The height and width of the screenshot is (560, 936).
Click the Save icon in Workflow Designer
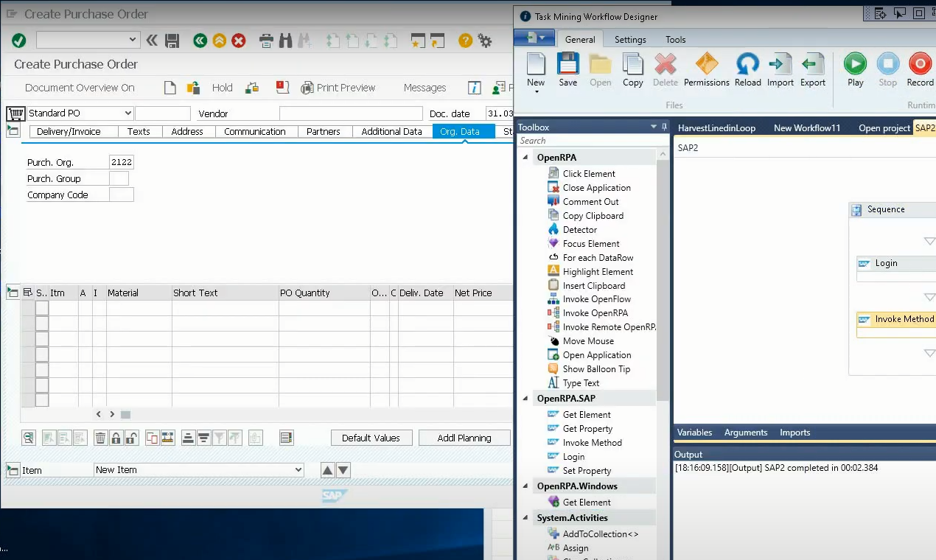coord(568,70)
